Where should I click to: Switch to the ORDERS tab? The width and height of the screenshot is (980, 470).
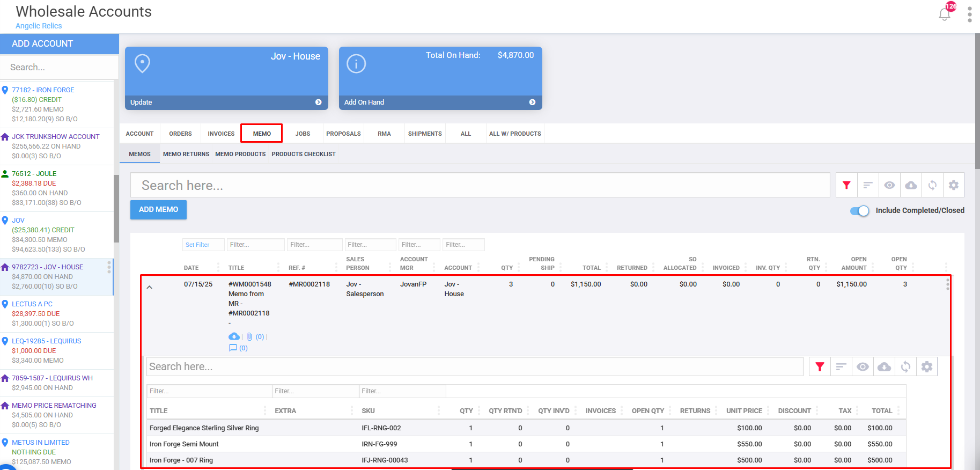180,134
